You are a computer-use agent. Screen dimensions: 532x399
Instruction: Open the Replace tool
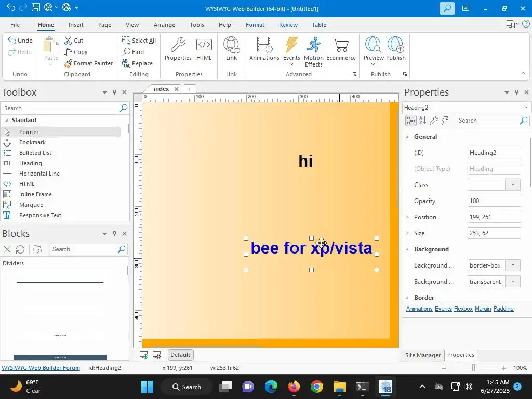click(137, 63)
